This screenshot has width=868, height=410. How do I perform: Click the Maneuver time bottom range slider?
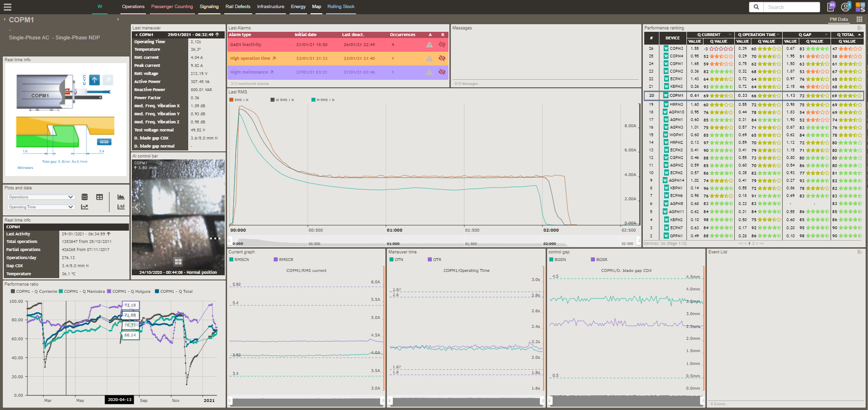point(466,401)
